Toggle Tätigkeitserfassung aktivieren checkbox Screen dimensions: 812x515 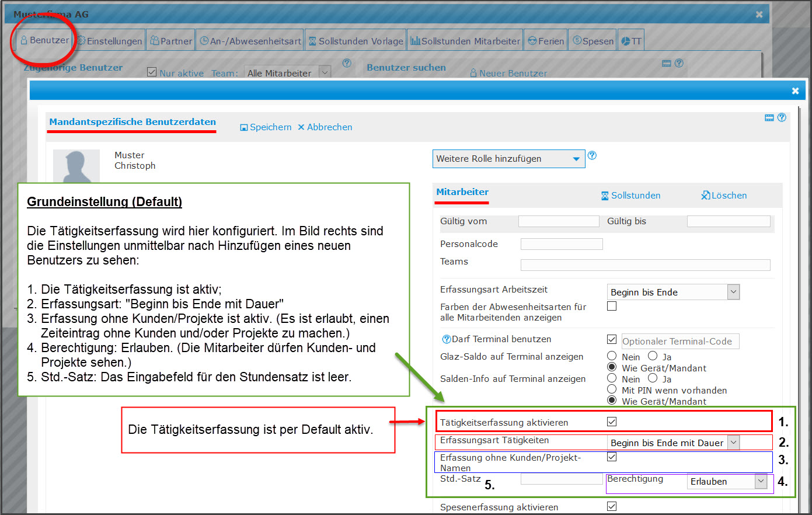612,422
